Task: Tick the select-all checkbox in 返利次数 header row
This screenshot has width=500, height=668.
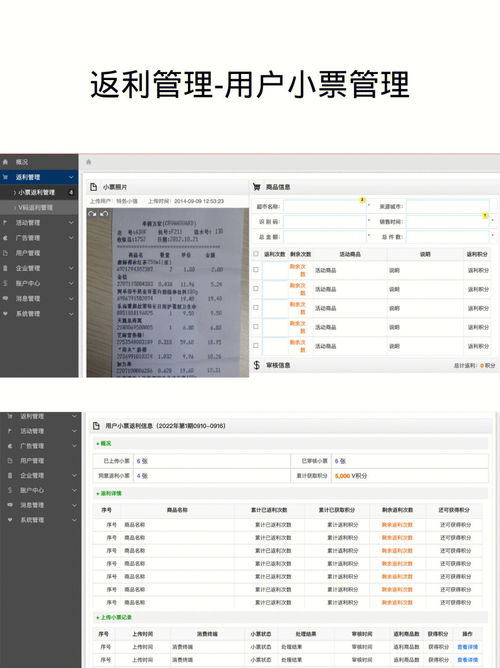Action: [x=256, y=253]
